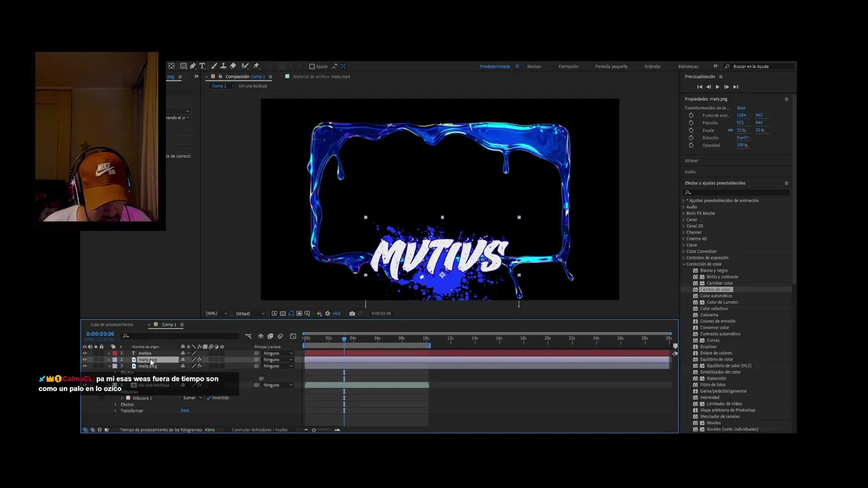Open Material de archivo maty.mp4 tab
Image resolution: width=868 pixels, height=488 pixels.
[x=321, y=77]
